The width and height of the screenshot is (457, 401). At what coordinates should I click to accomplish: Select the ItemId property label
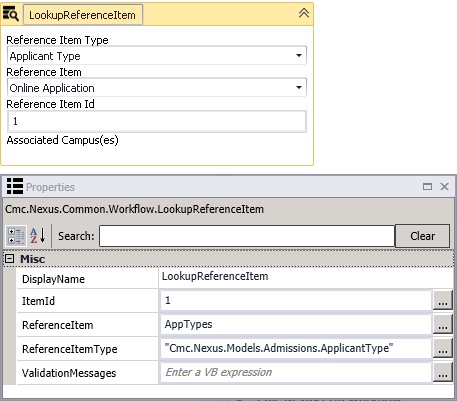pyautogui.click(x=38, y=301)
